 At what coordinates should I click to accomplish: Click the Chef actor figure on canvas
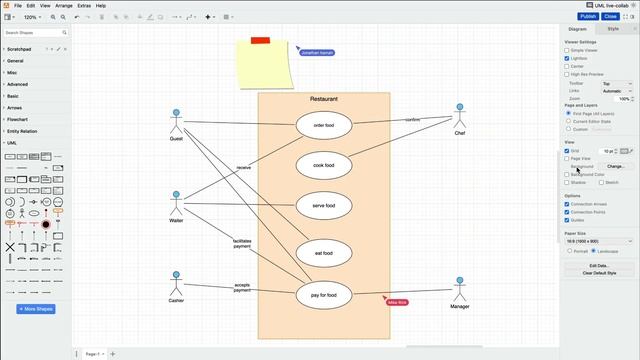[460, 116]
